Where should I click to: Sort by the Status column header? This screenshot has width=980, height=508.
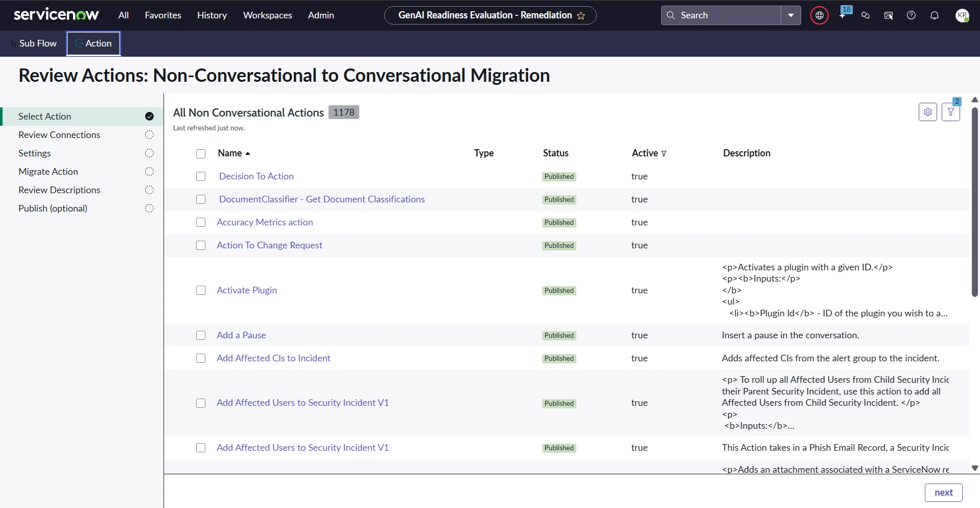coord(555,153)
